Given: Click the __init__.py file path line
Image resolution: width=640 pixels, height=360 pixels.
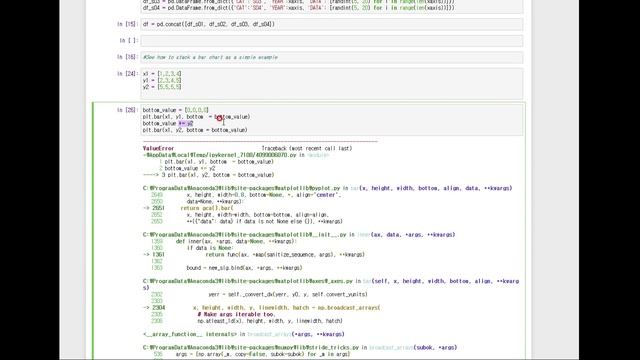Looking at the screenshot, I should click(299, 235).
